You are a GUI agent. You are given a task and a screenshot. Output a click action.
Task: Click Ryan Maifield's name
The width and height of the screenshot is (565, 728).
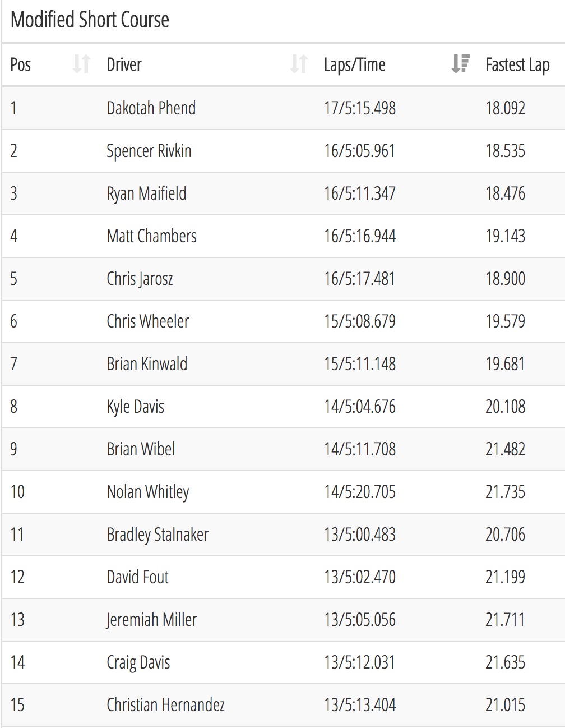tap(146, 193)
